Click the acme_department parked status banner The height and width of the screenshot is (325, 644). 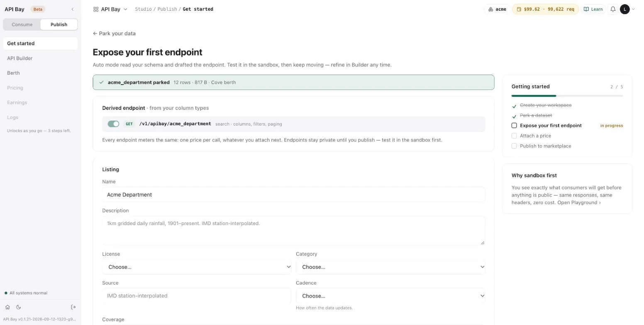[x=293, y=82]
